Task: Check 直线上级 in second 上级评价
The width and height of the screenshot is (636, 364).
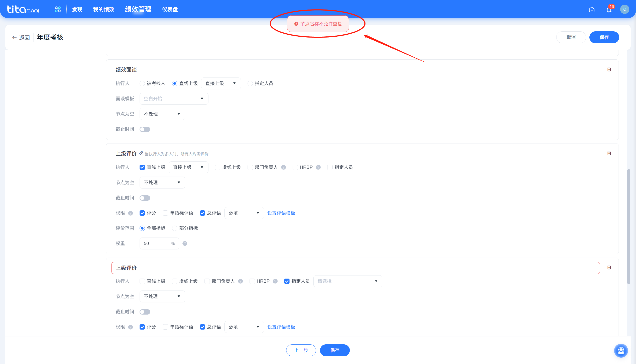Action: [x=142, y=281]
